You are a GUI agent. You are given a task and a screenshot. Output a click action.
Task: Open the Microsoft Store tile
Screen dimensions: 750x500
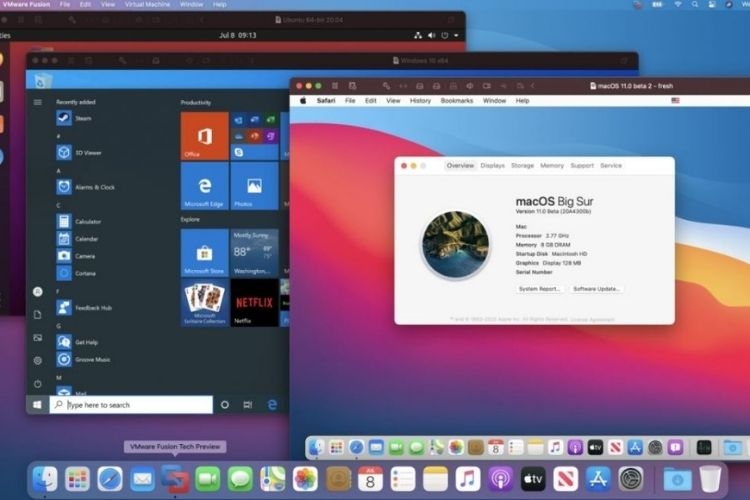pyautogui.click(x=205, y=253)
